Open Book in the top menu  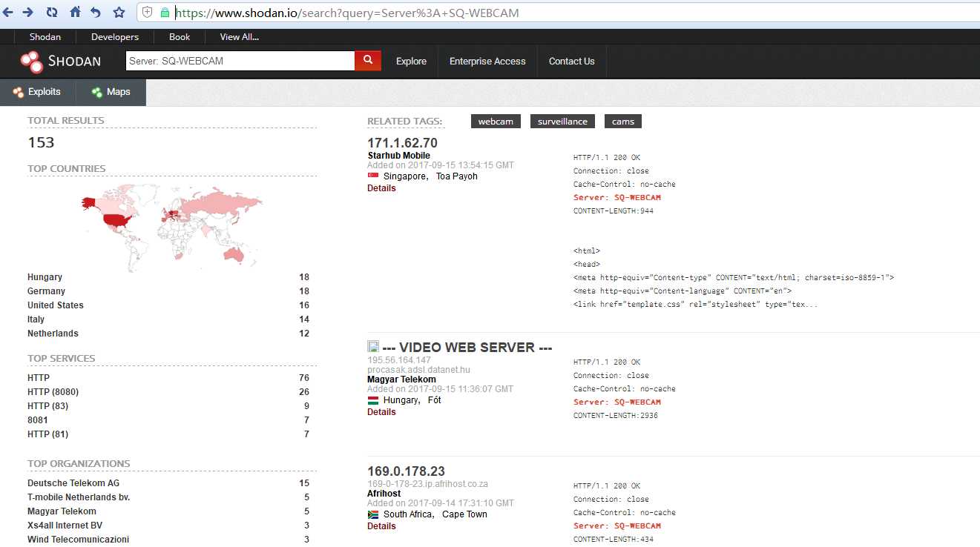[x=180, y=36]
